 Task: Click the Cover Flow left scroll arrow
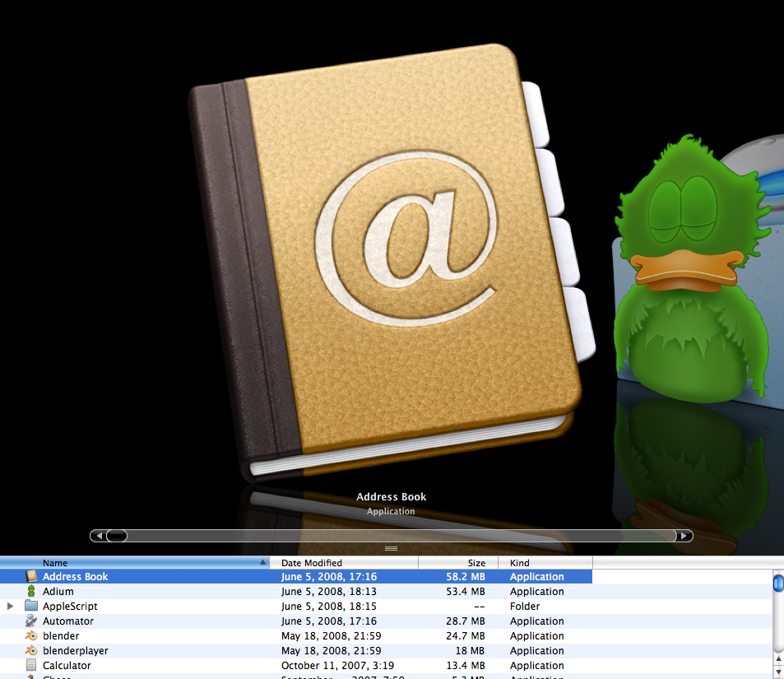click(x=99, y=536)
